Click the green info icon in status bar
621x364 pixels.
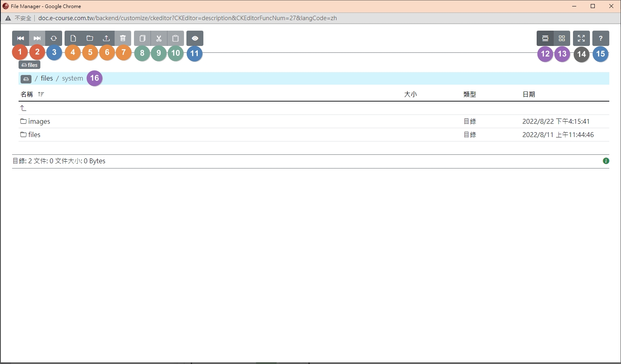(606, 161)
